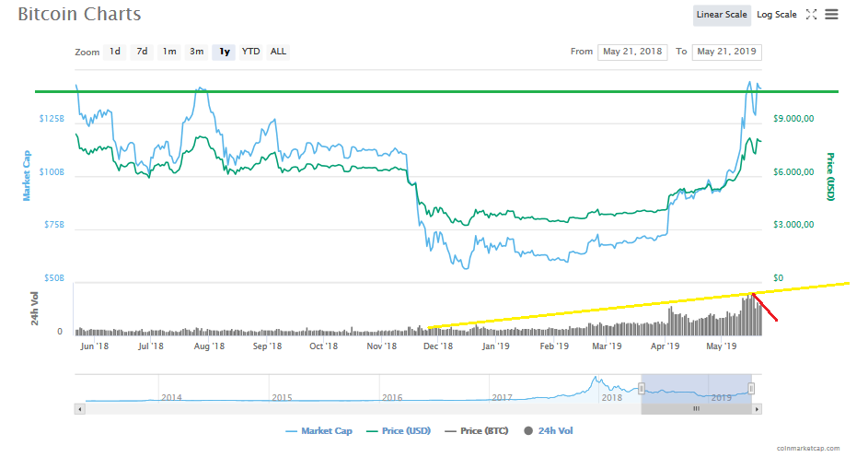The height and width of the screenshot is (469, 868).
Task: Grab the navigator left range handle
Action: [x=642, y=389]
